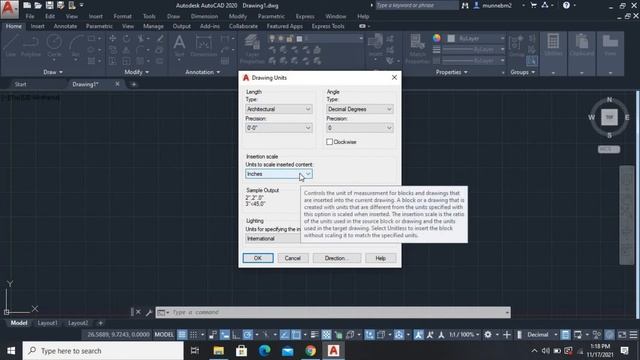This screenshot has height=360, width=640.
Task: Click Help button in Drawing Units dialog
Action: [380, 258]
